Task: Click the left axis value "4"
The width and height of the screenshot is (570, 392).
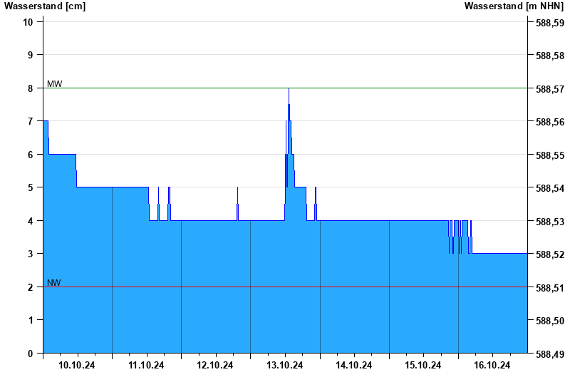Action: pos(30,221)
